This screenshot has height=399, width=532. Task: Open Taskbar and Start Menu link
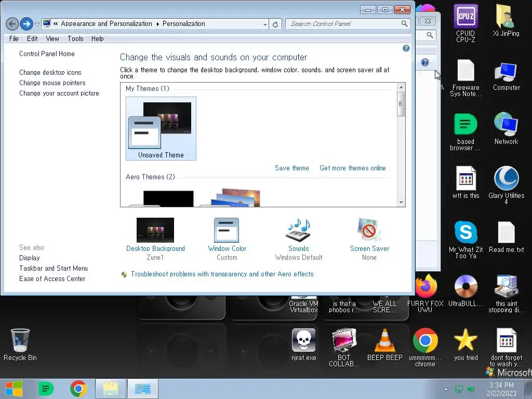(x=54, y=269)
